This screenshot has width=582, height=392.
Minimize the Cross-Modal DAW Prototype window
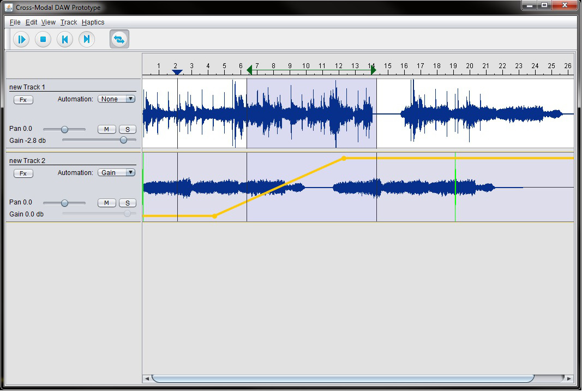pos(529,5)
